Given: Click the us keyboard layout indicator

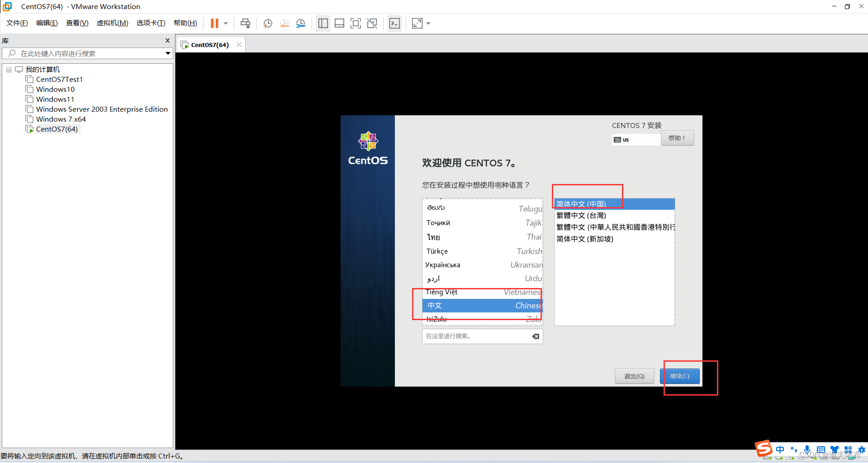Looking at the screenshot, I should [x=636, y=139].
